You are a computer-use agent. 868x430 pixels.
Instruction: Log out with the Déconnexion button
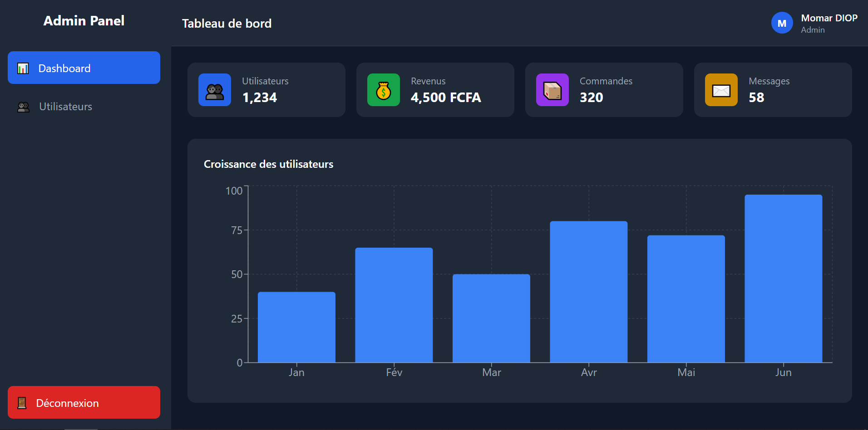coord(84,402)
